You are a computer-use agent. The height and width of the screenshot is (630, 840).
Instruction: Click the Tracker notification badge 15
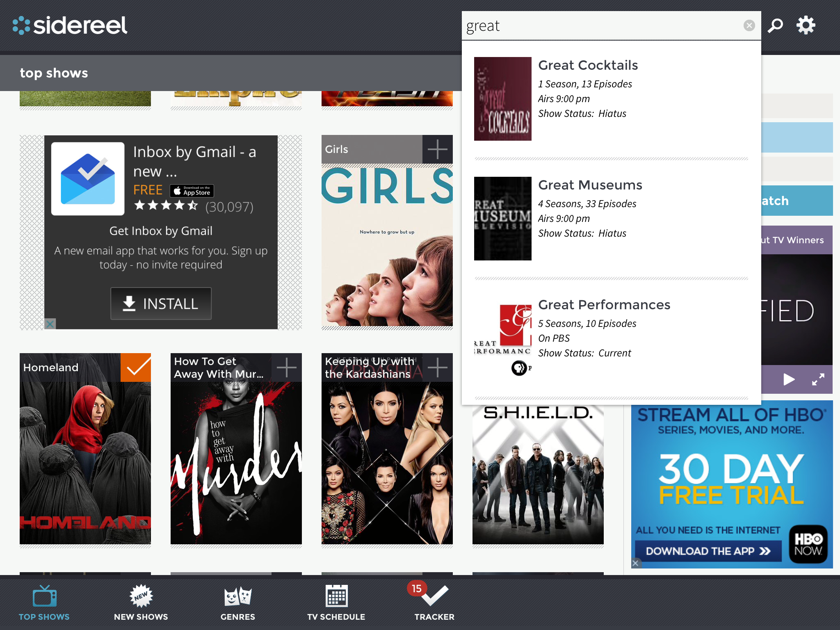tap(417, 589)
